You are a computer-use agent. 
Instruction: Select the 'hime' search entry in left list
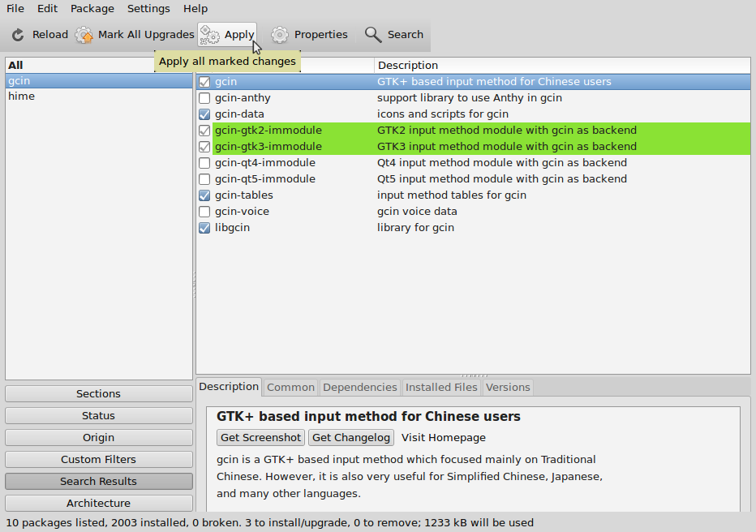click(99, 97)
